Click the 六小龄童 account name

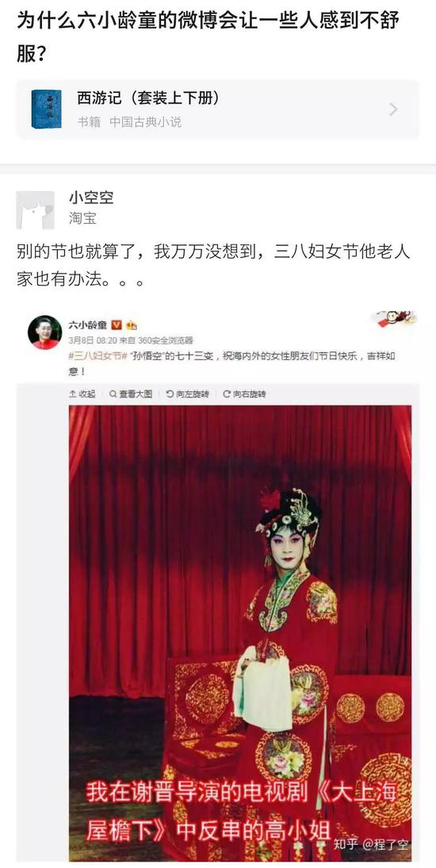(x=87, y=325)
